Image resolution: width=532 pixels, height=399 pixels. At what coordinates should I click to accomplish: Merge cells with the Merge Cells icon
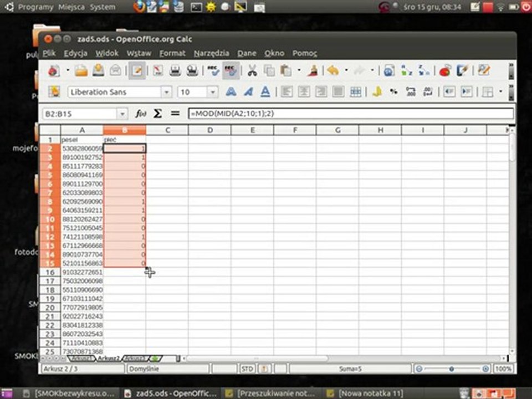coord(355,91)
